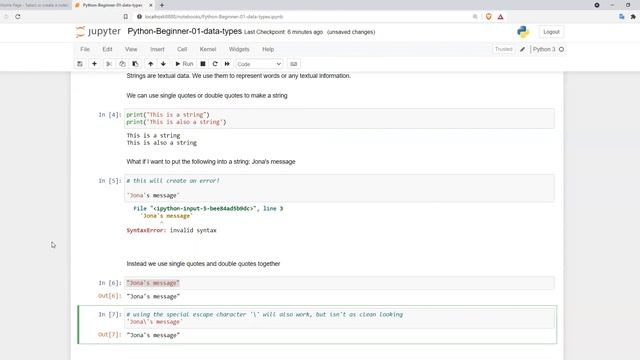
Task: Paste cells below using the toolbar icon
Action: (x=135, y=64)
